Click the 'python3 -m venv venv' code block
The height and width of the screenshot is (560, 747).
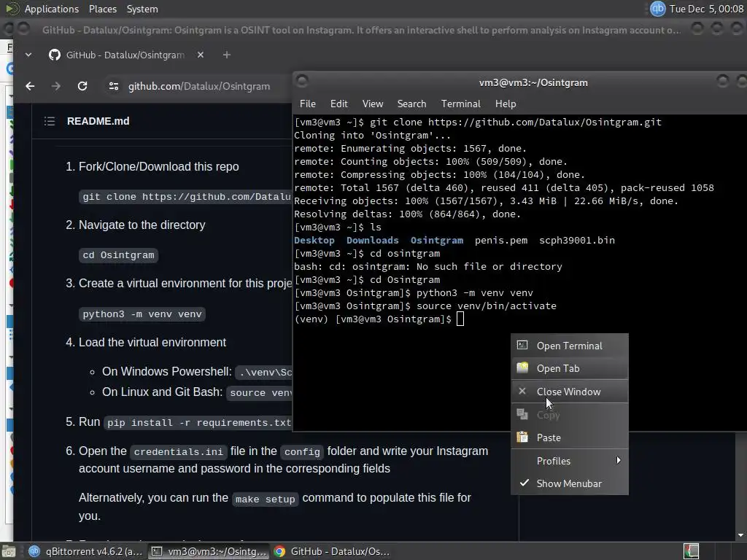[x=142, y=314]
